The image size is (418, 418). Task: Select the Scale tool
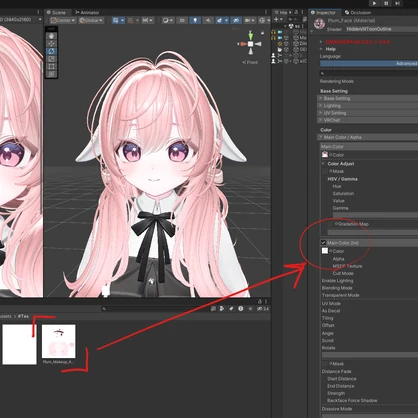(51, 59)
